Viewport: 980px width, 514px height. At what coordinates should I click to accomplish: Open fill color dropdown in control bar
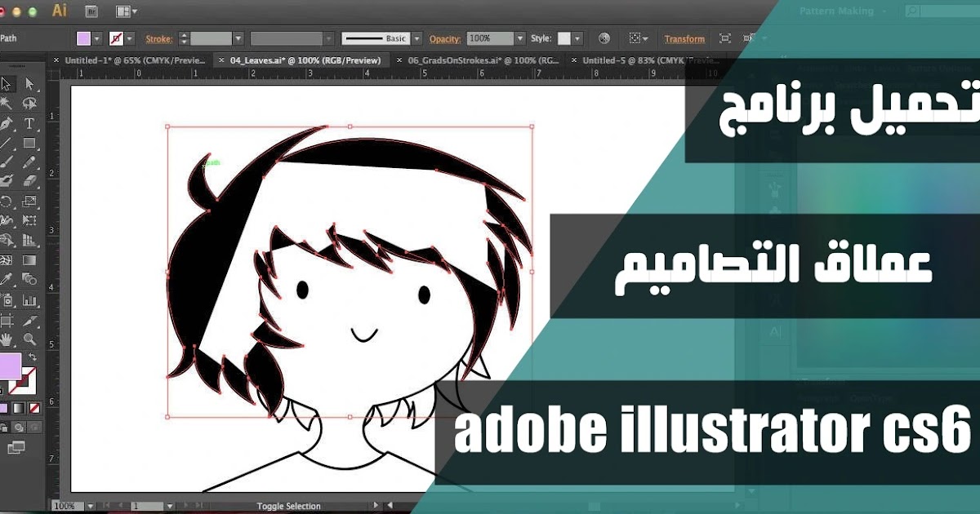click(x=97, y=38)
